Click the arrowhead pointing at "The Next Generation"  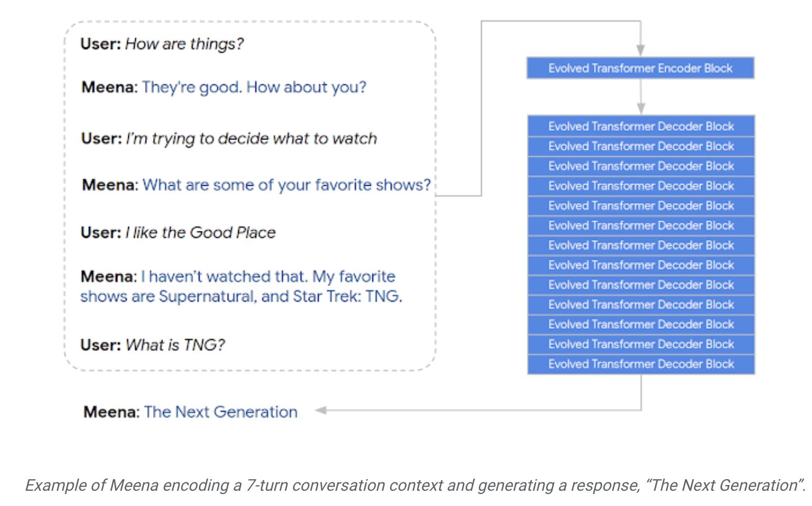(x=321, y=410)
